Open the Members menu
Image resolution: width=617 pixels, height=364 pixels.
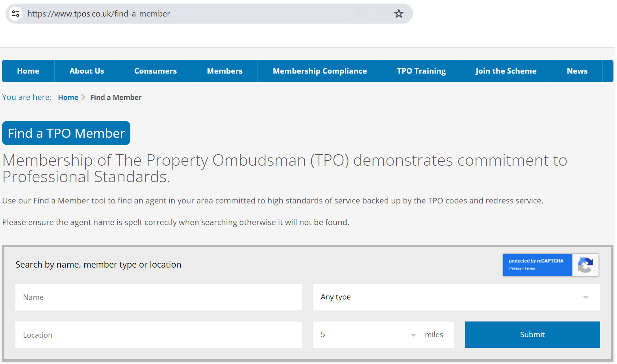[224, 71]
